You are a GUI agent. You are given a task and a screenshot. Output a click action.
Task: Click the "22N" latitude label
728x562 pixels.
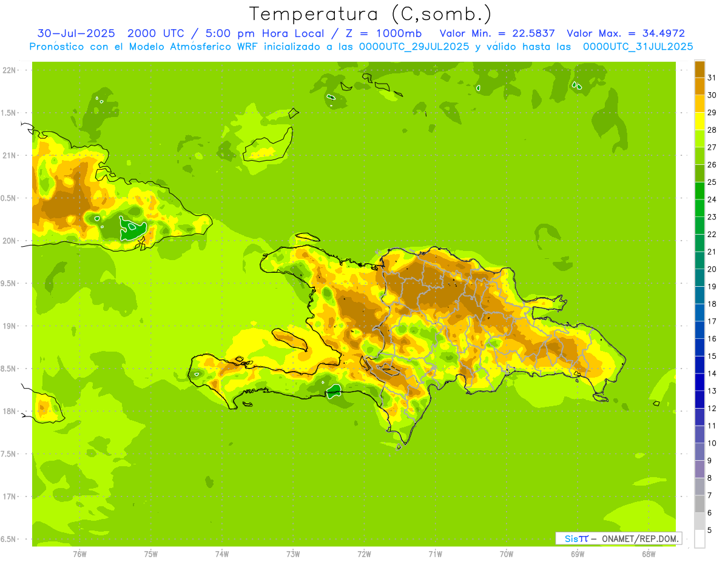click(10, 70)
